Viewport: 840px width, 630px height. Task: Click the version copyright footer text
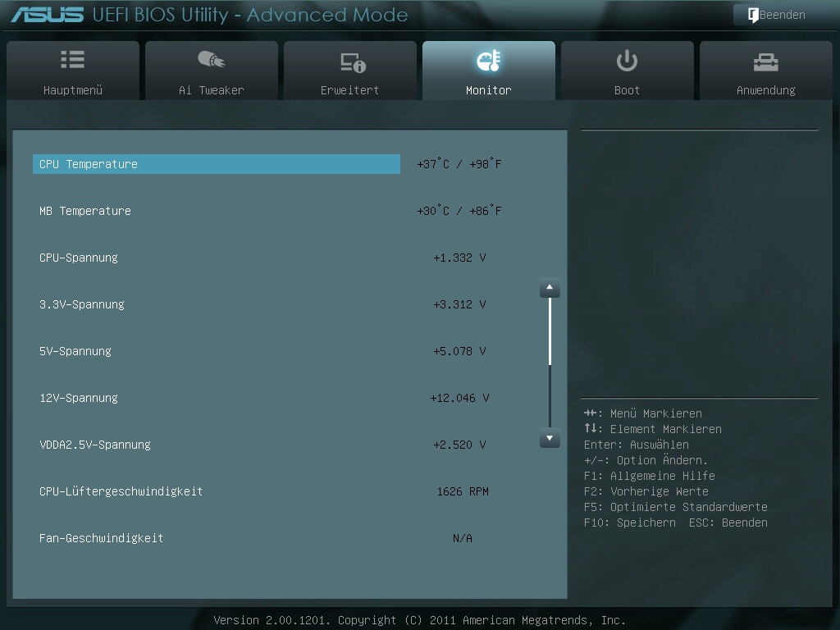(x=419, y=620)
